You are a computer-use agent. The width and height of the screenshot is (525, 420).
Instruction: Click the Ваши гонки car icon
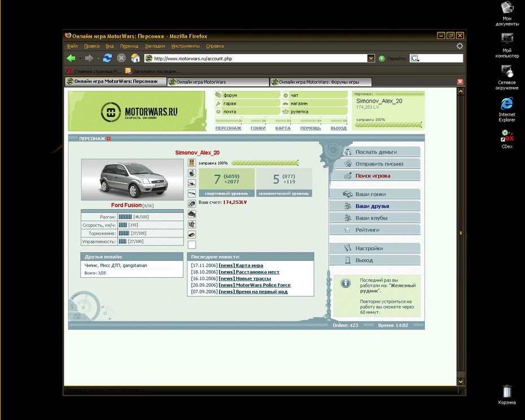[348, 194]
